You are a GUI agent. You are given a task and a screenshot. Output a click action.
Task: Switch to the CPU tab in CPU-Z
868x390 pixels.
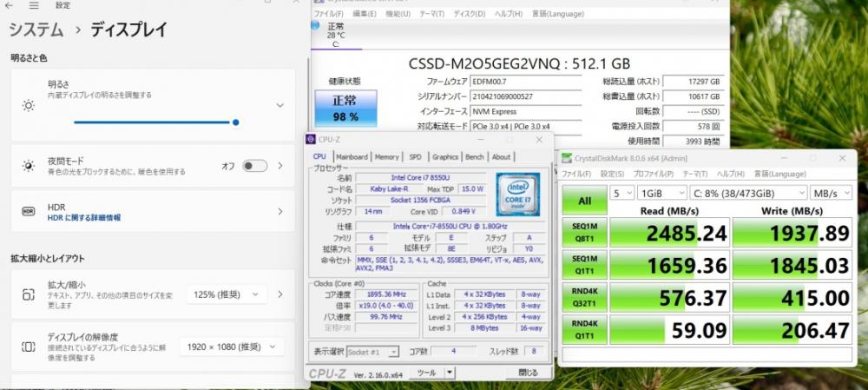click(x=319, y=156)
